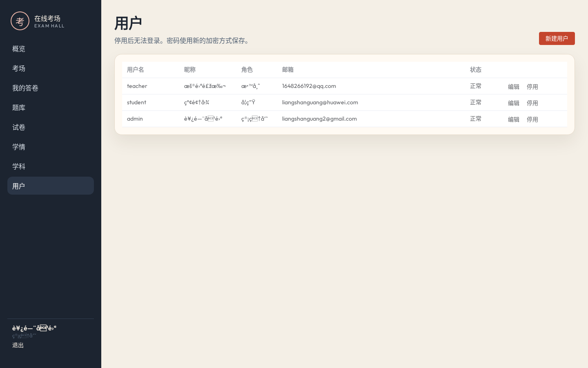588x368 pixels.
Task: Click the 在线考场 app title
Action: (47, 18)
